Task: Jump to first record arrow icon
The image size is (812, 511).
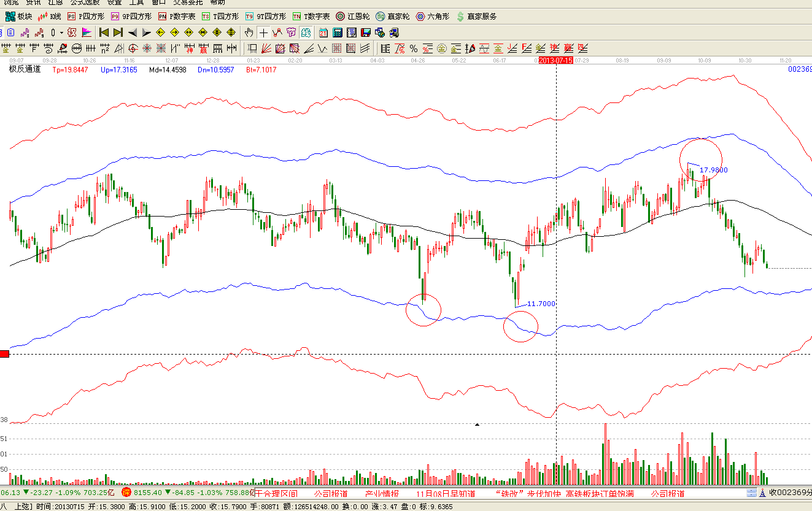Action: pyautogui.click(x=104, y=33)
